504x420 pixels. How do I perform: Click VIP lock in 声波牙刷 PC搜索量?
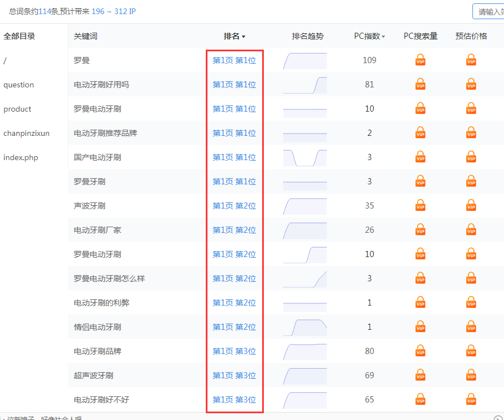pos(420,205)
